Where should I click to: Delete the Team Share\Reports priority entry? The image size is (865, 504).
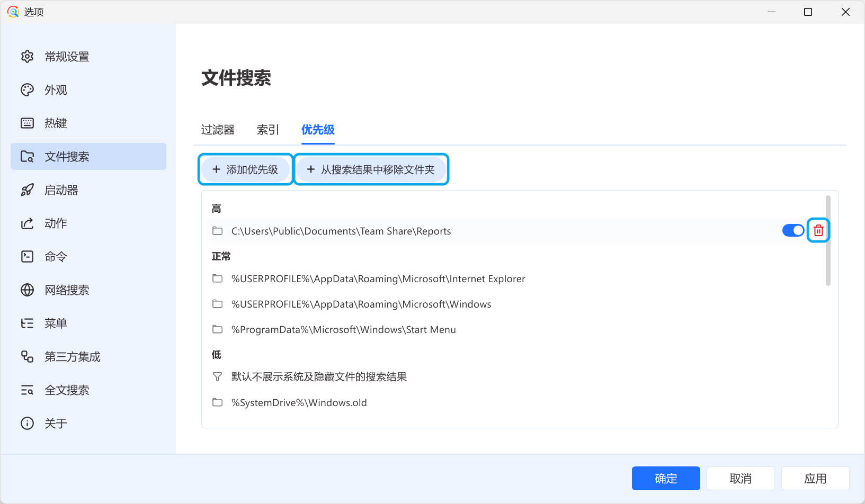click(x=818, y=230)
